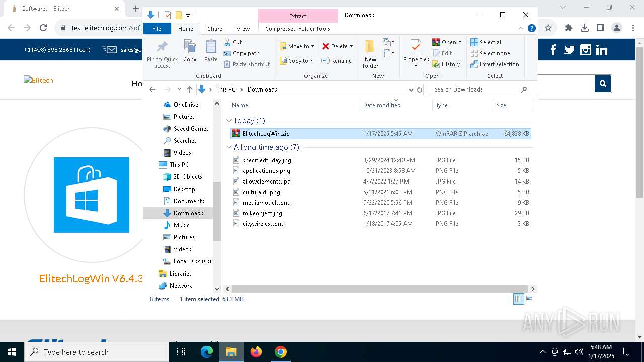Sort files by Date modified column
This screenshot has height=362, width=644.
(x=396, y=105)
